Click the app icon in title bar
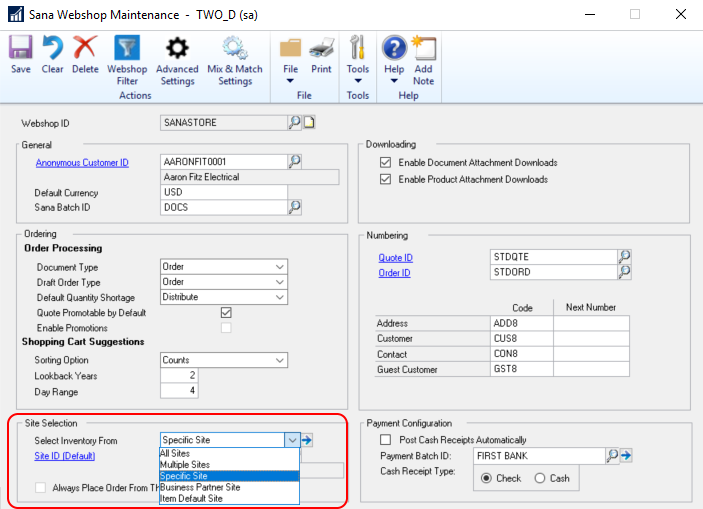This screenshot has height=509, width=703. click(x=16, y=14)
